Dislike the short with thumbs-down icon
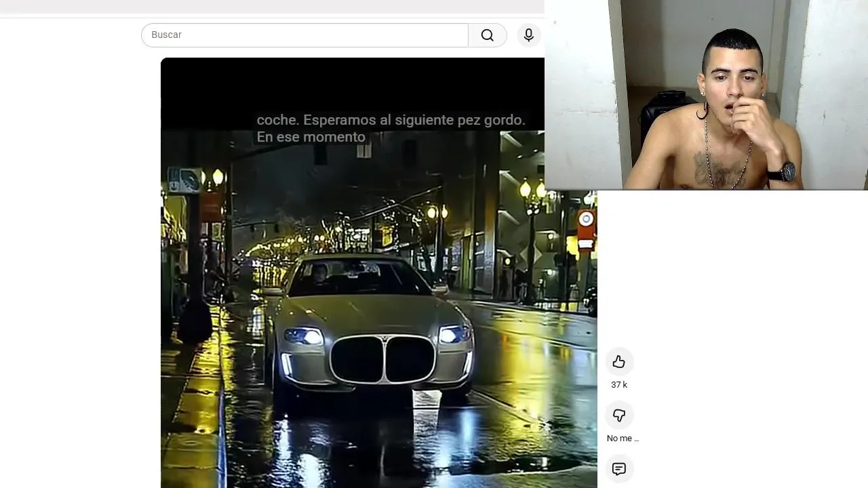The width and height of the screenshot is (868, 488). (619, 415)
